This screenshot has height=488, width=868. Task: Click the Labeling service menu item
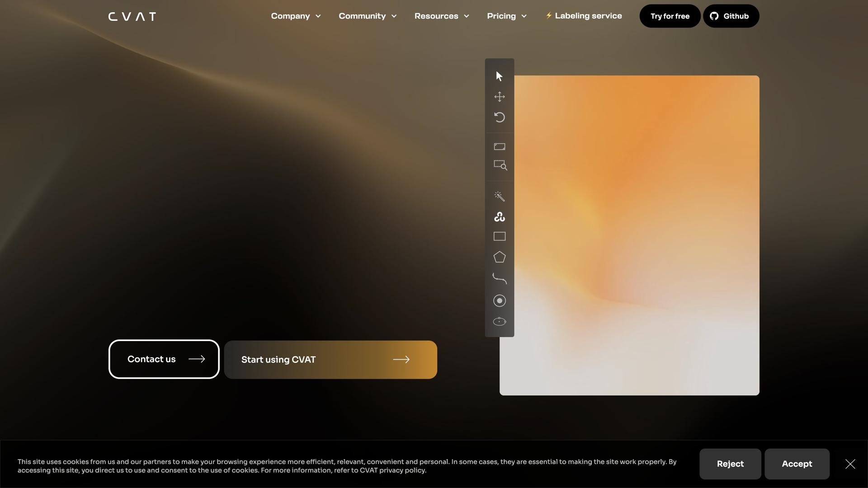pos(583,15)
